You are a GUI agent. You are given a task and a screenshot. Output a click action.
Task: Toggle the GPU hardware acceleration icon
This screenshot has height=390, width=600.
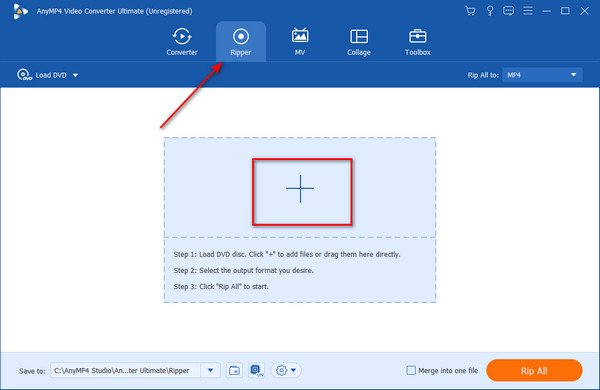point(256,370)
